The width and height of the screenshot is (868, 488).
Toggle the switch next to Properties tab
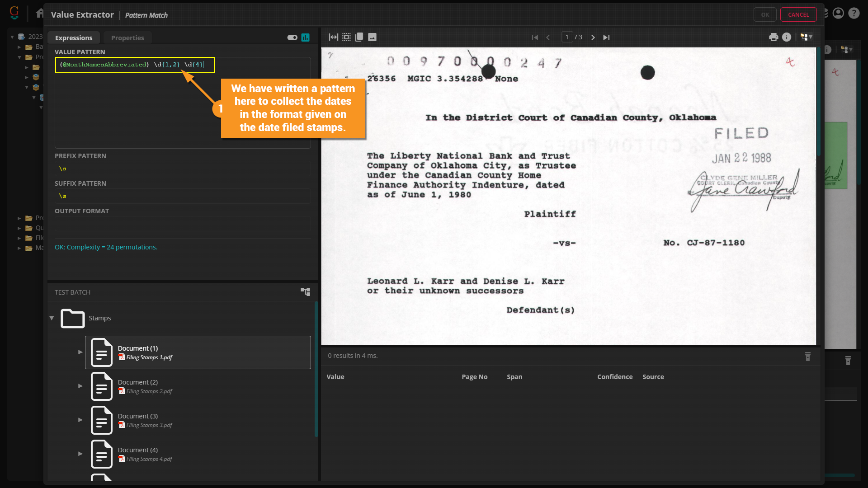click(292, 38)
